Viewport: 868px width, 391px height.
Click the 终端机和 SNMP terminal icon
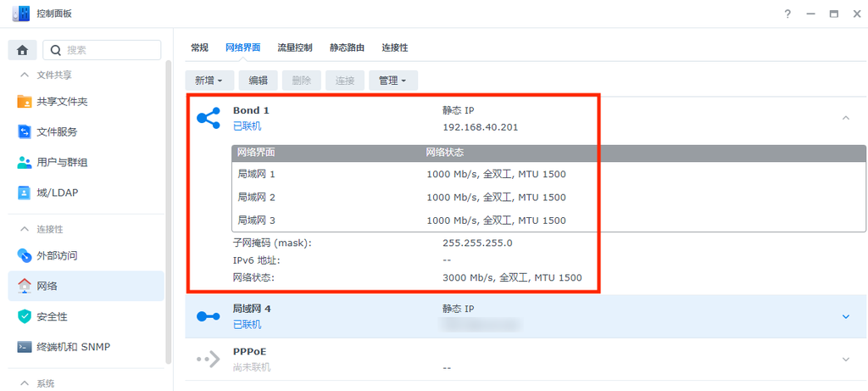[25, 347]
